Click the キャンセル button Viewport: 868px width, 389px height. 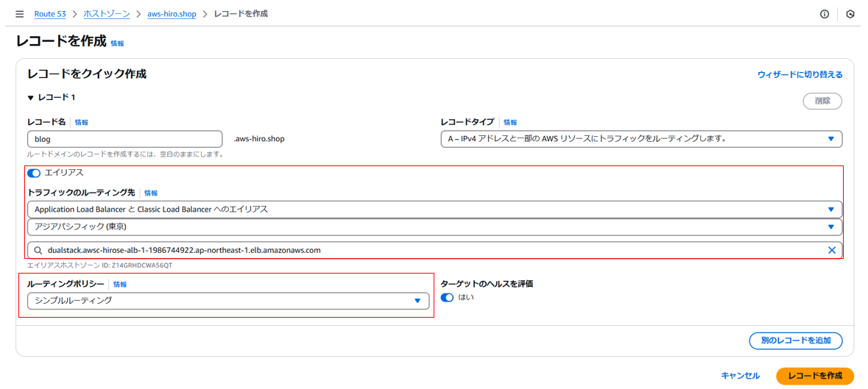pyautogui.click(x=740, y=376)
